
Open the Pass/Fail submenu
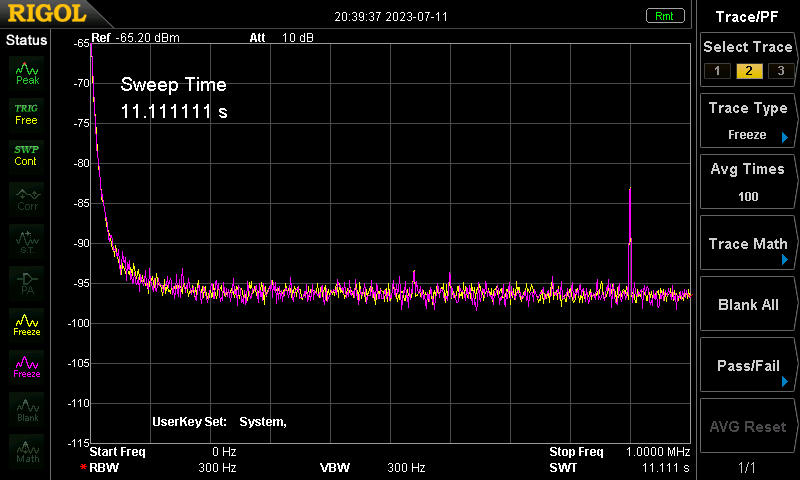click(747, 365)
